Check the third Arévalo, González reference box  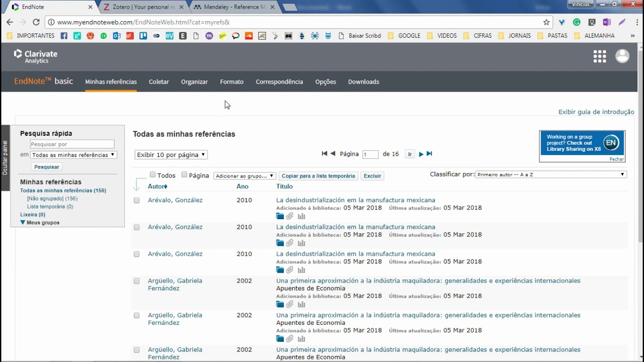click(x=136, y=254)
